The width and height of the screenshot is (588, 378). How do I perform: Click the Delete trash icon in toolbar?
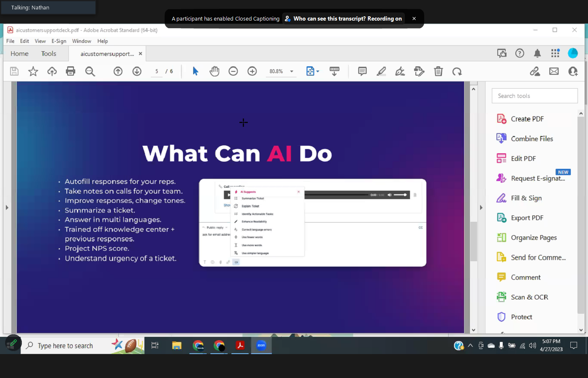click(438, 71)
